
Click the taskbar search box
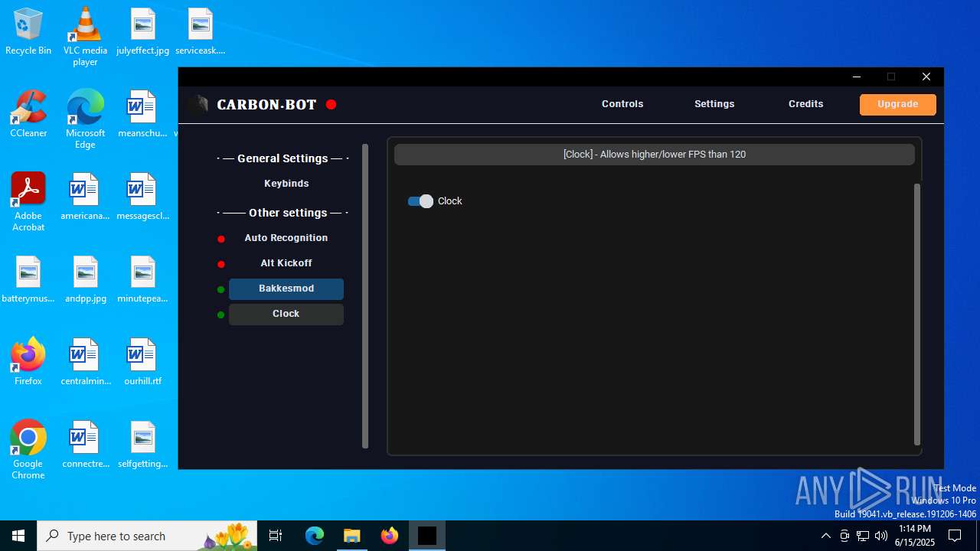147,536
